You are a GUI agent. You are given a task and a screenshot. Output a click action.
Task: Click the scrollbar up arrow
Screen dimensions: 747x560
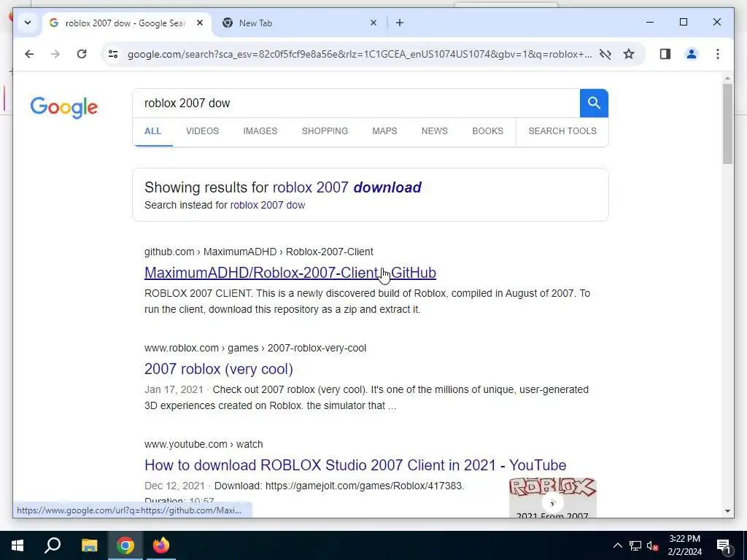pos(727,78)
